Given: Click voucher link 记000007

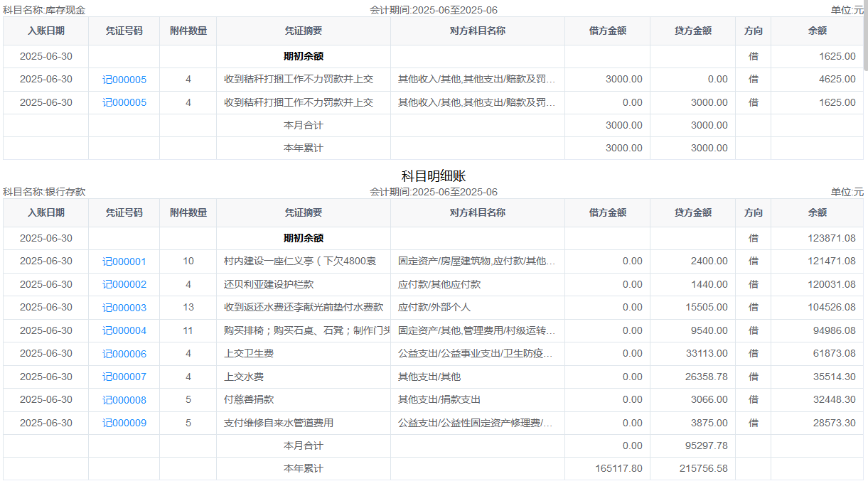Looking at the screenshot, I should pyautogui.click(x=124, y=377).
